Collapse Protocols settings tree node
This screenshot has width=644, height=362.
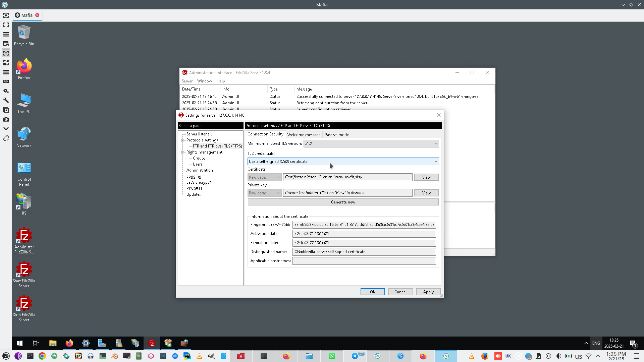click(x=183, y=140)
